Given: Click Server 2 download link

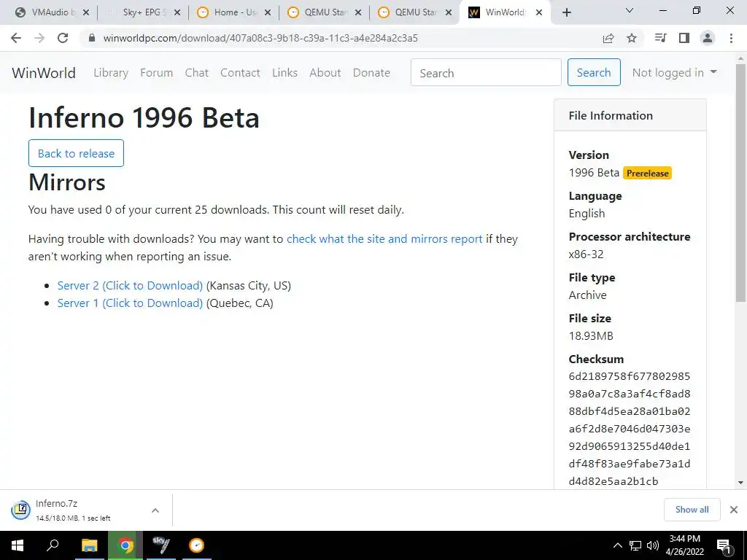Looking at the screenshot, I should click(x=130, y=286).
